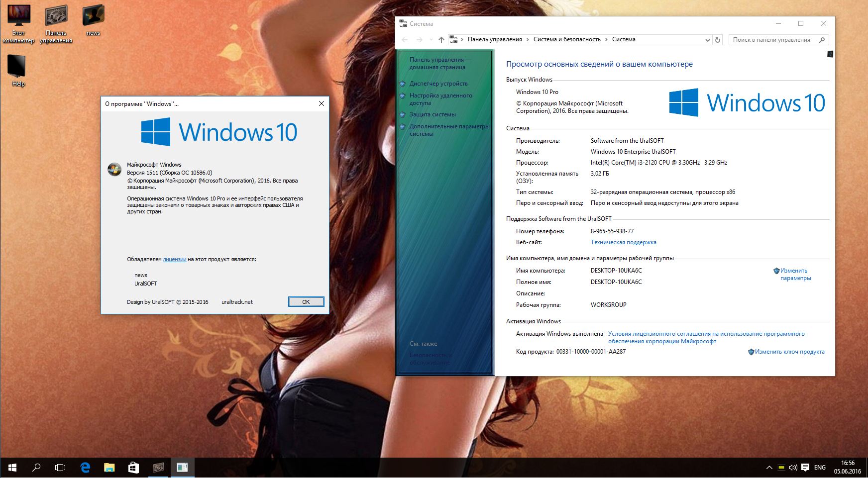The image size is (868, 478).
Task: Open Task View on the taskbar
Action: [60, 468]
